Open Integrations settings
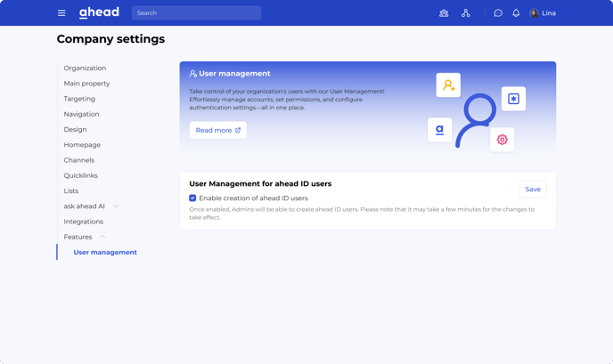This screenshot has width=613, height=364. pyautogui.click(x=83, y=222)
